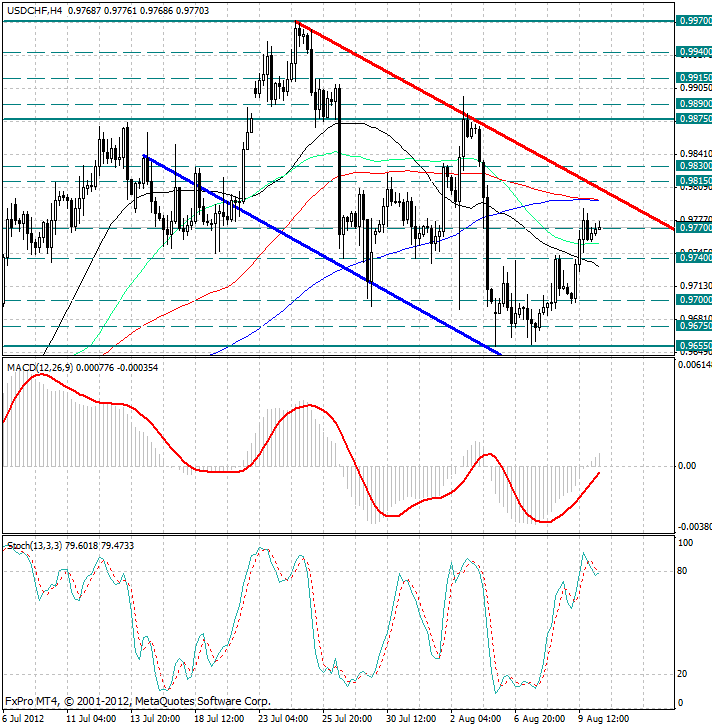
Task: Click the 23 Jul 04:00 date label
Action: pyautogui.click(x=283, y=719)
